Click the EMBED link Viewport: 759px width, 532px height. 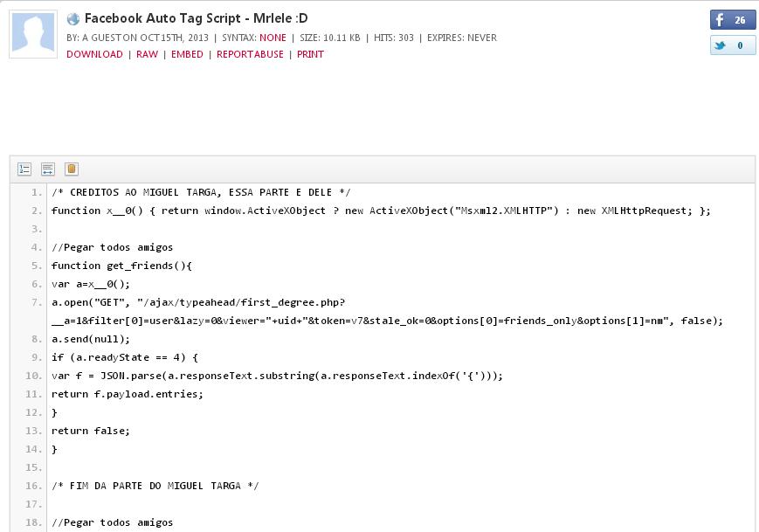click(x=187, y=54)
